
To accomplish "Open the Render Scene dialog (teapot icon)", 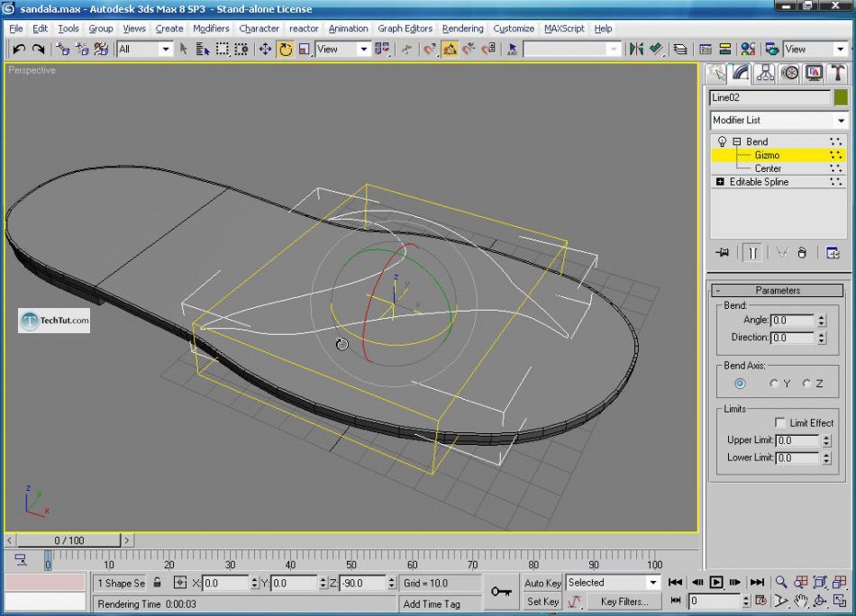I will [772, 50].
